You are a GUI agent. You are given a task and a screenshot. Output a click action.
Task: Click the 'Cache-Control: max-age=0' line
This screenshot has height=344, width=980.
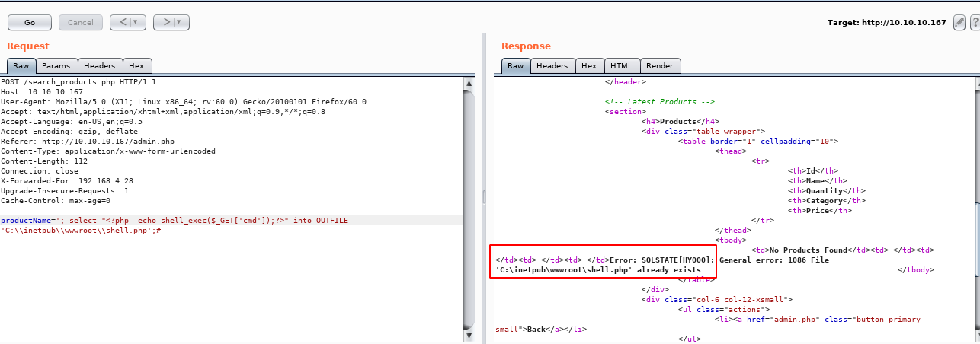56,201
